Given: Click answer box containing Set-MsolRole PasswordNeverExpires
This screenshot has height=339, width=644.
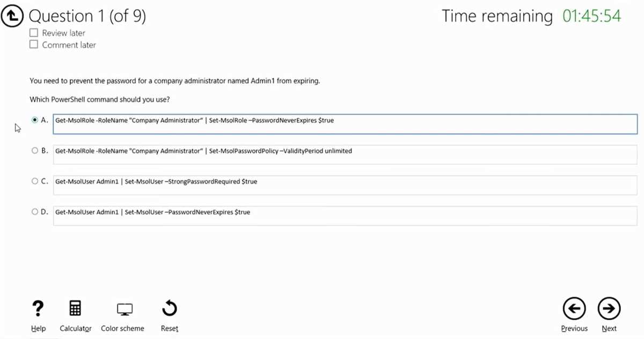Looking at the screenshot, I should coord(345,124).
